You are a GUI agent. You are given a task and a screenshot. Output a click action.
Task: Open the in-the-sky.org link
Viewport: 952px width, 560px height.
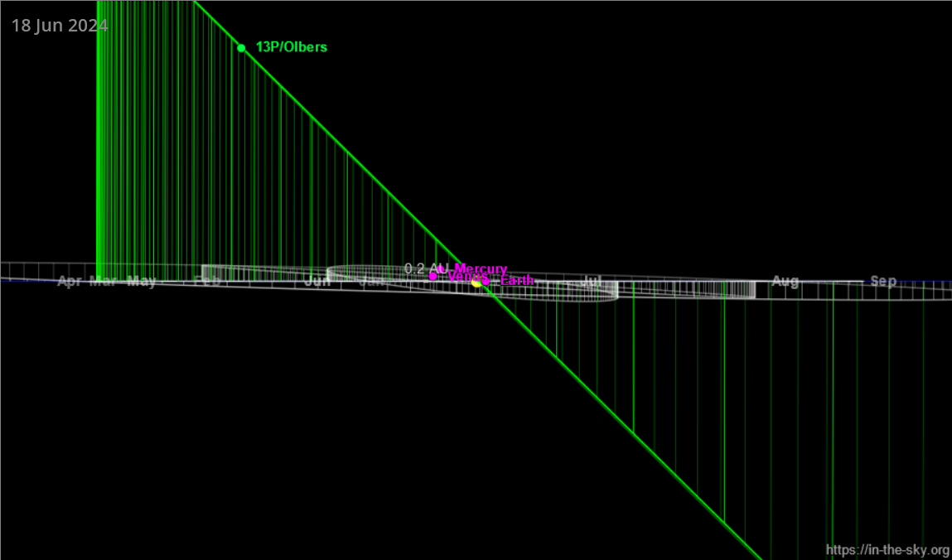[x=889, y=550]
